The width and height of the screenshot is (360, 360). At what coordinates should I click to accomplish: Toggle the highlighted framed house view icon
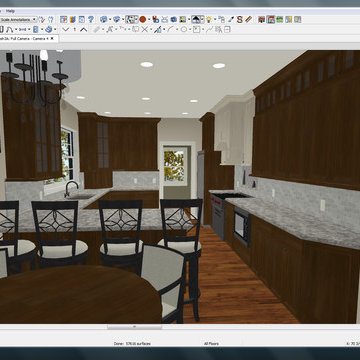tap(271, 19)
